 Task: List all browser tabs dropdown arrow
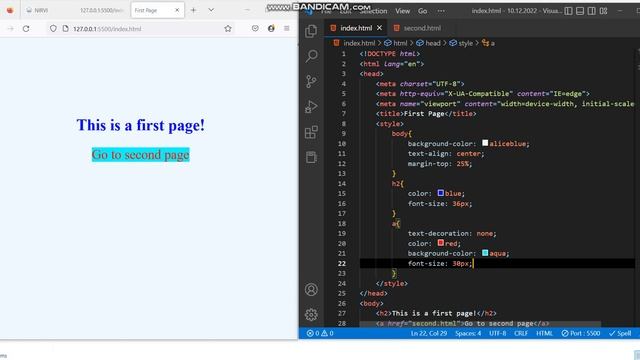point(211,10)
